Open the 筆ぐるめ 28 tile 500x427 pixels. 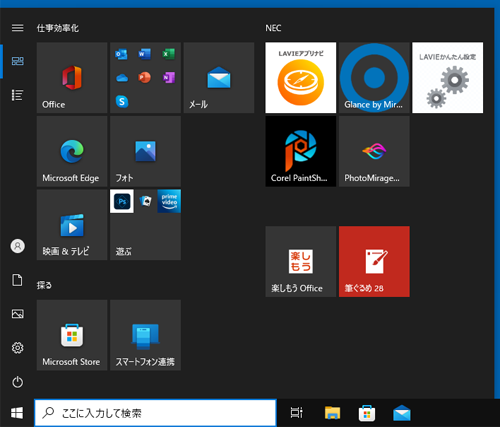click(x=374, y=262)
